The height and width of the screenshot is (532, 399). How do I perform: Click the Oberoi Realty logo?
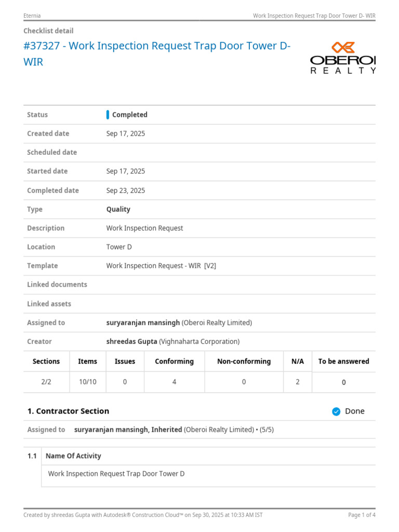(343, 58)
